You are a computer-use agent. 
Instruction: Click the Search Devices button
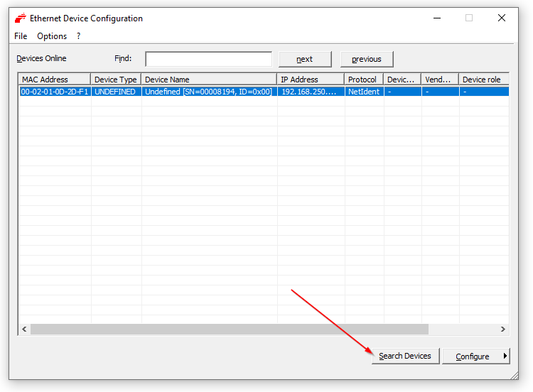click(406, 356)
